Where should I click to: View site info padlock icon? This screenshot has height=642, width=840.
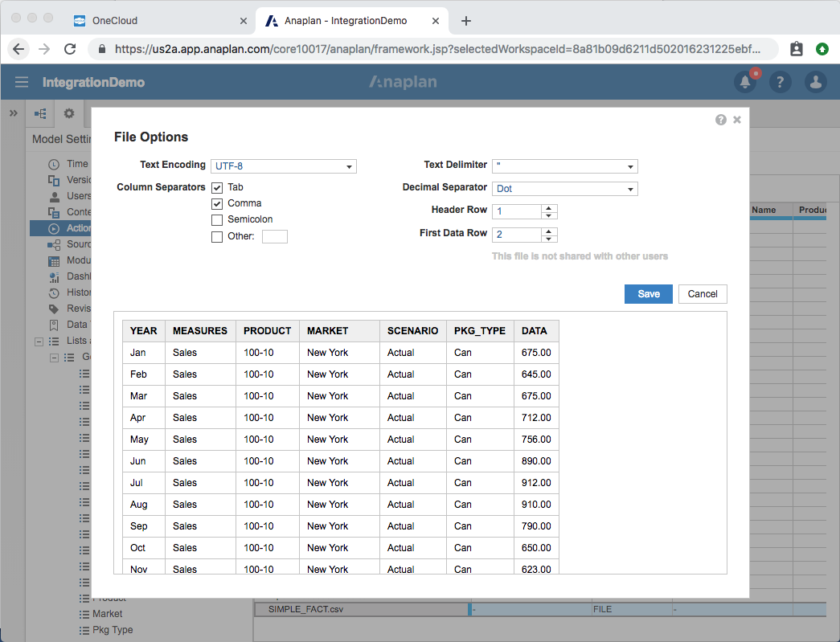tap(102, 49)
